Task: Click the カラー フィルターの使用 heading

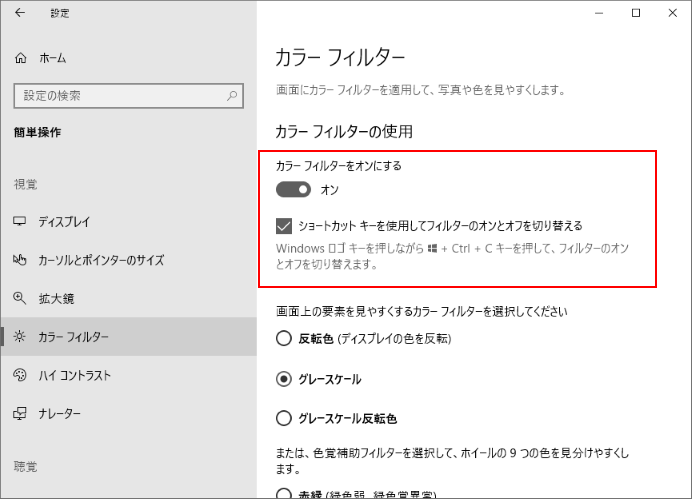Action: tap(344, 131)
